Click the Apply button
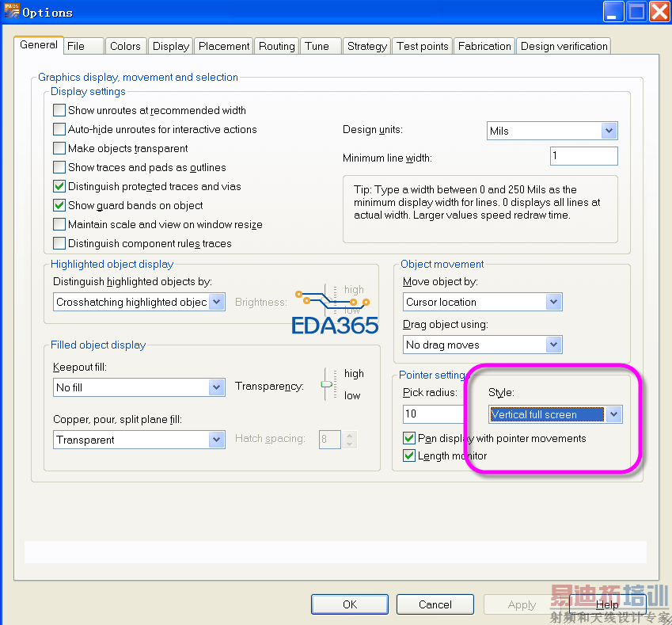The width and height of the screenshot is (672, 625). tap(522, 604)
